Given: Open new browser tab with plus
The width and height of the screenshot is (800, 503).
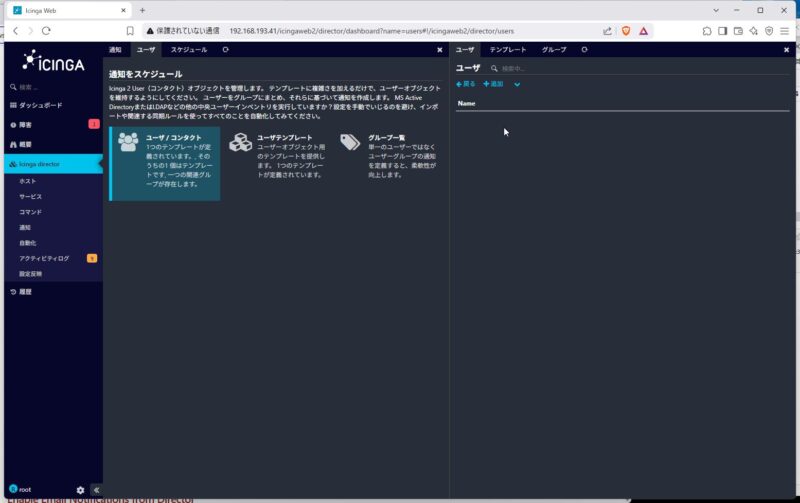Looking at the screenshot, I should point(142,10).
